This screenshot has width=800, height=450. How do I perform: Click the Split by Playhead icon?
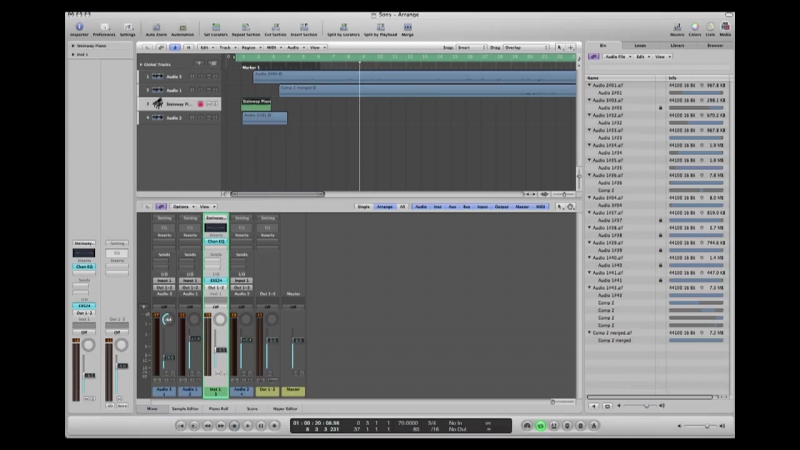click(x=381, y=28)
